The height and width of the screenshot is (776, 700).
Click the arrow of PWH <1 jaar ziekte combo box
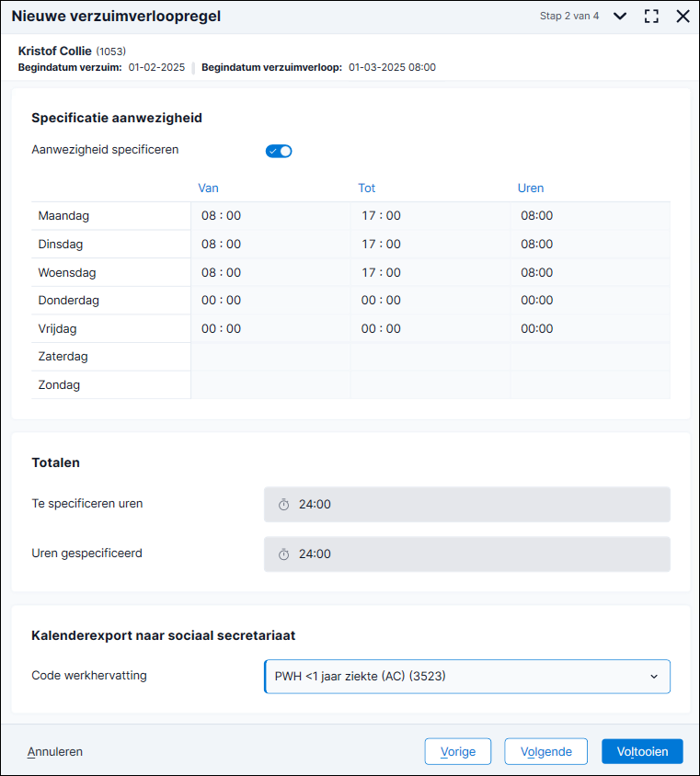pyautogui.click(x=654, y=677)
